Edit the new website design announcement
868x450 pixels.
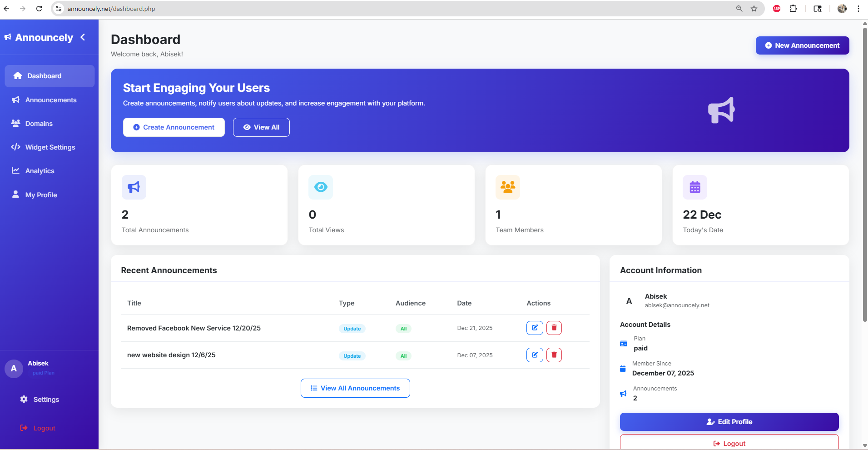tap(535, 355)
